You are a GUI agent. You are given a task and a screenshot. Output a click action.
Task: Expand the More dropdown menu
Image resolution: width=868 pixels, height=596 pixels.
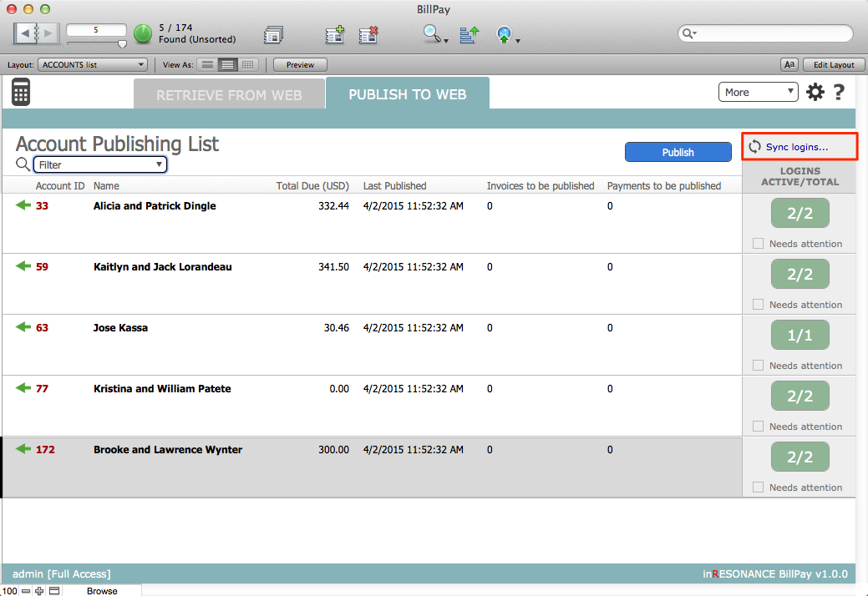coord(758,93)
